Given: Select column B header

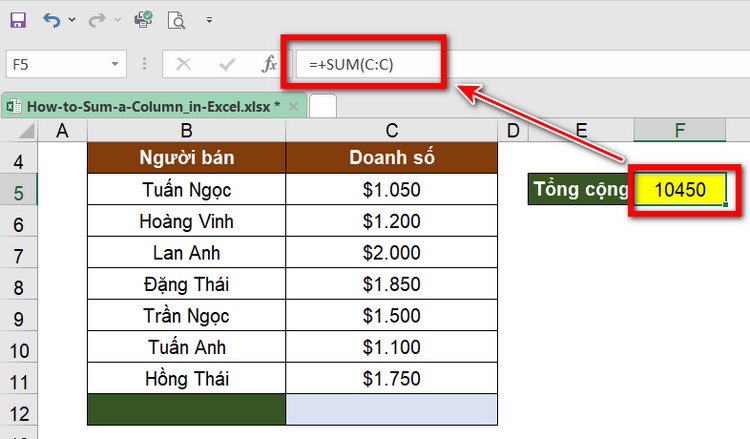Looking at the screenshot, I should (x=187, y=130).
